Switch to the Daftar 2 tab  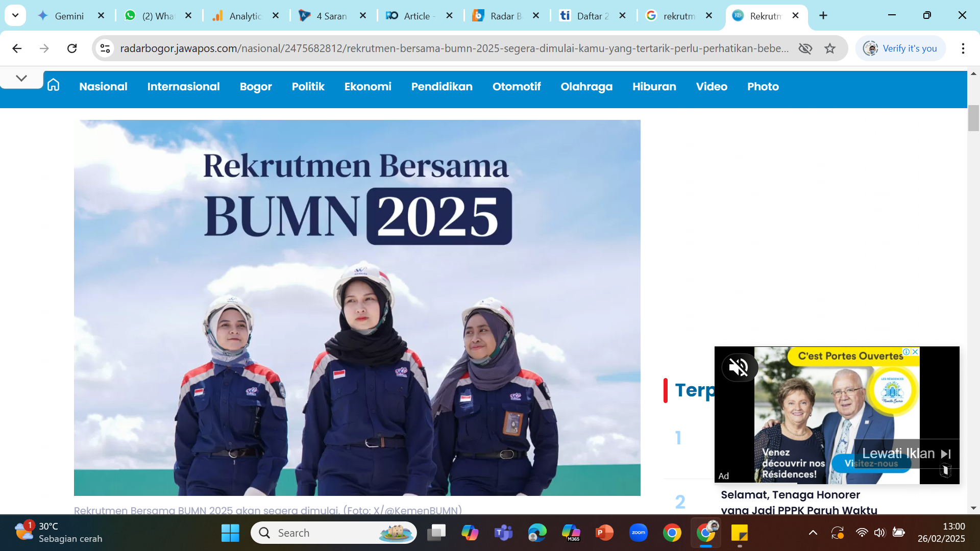point(584,16)
